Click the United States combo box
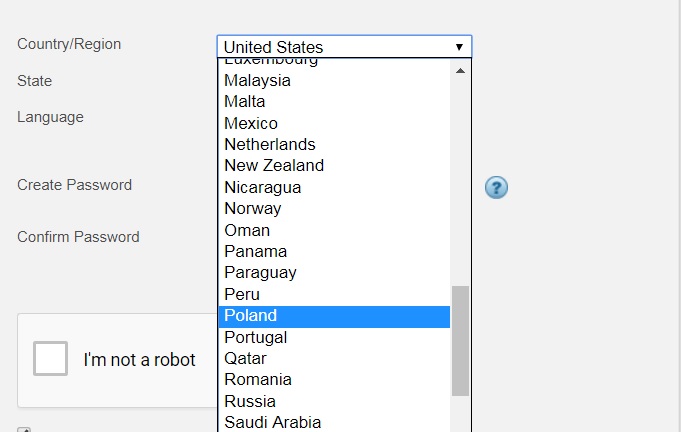Image resolution: width=681 pixels, height=432 pixels. [335, 47]
